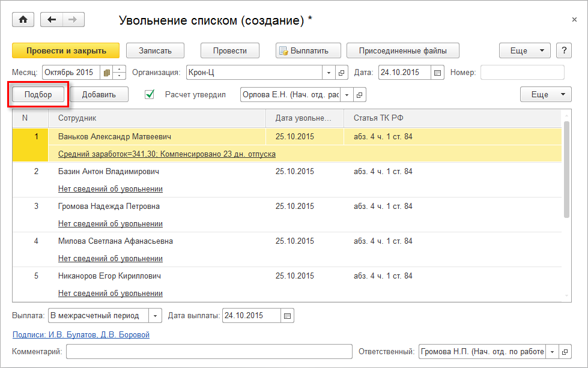Open the top "Еще" menu

(525, 50)
